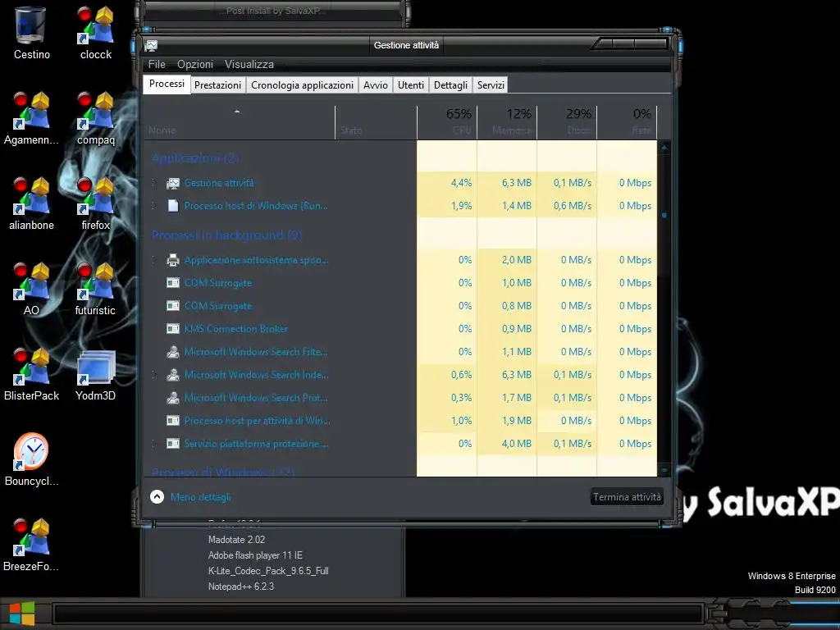Select the KMS Connection Broker row
This screenshot has height=630, width=840.
pos(400,329)
